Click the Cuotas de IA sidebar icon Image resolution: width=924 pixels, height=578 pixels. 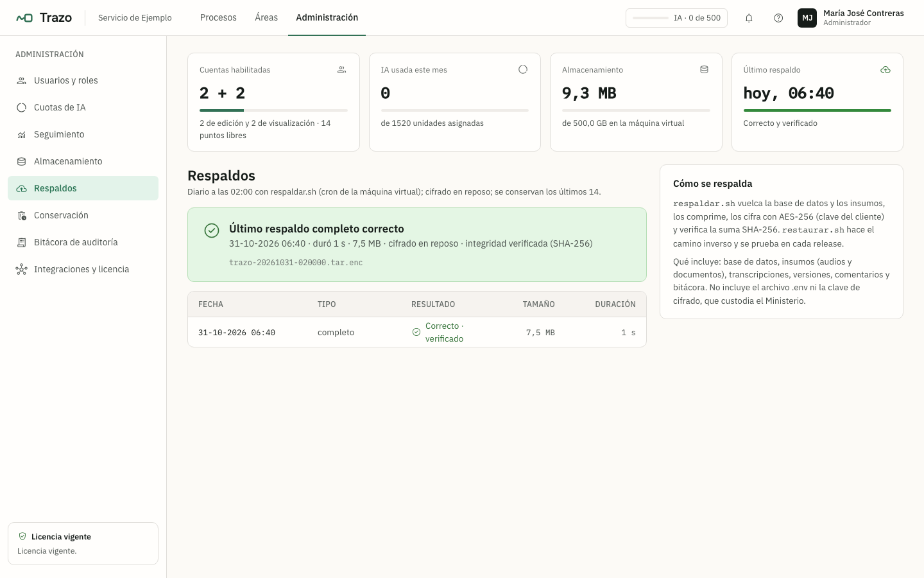tap(22, 108)
